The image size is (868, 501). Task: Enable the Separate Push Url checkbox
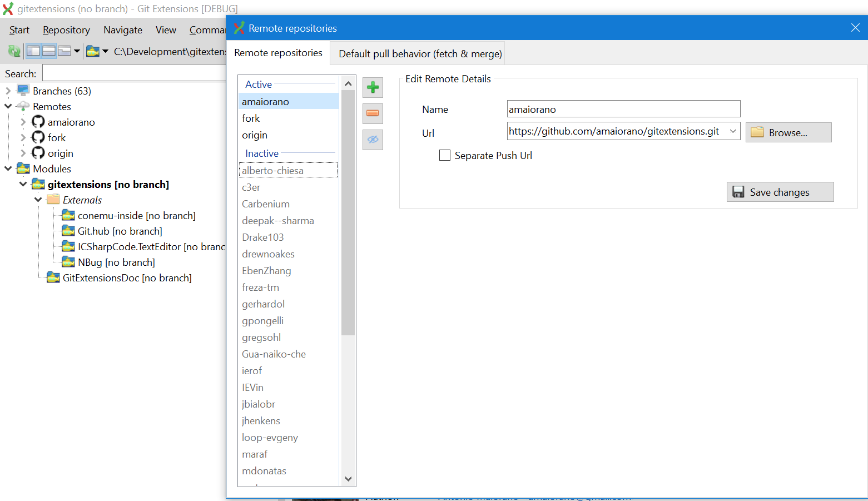[x=445, y=155]
